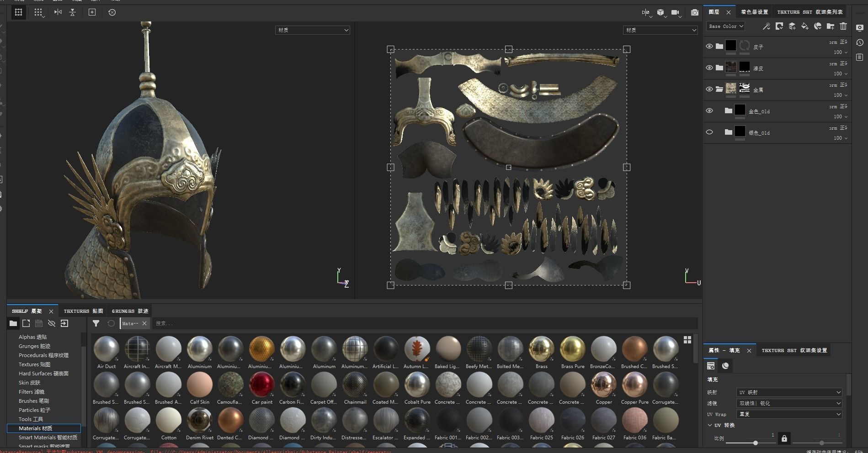The width and height of the screenshot is (868, 453).
Task: Click in the shelf 搜索 search field
Action: click(425, 323)
